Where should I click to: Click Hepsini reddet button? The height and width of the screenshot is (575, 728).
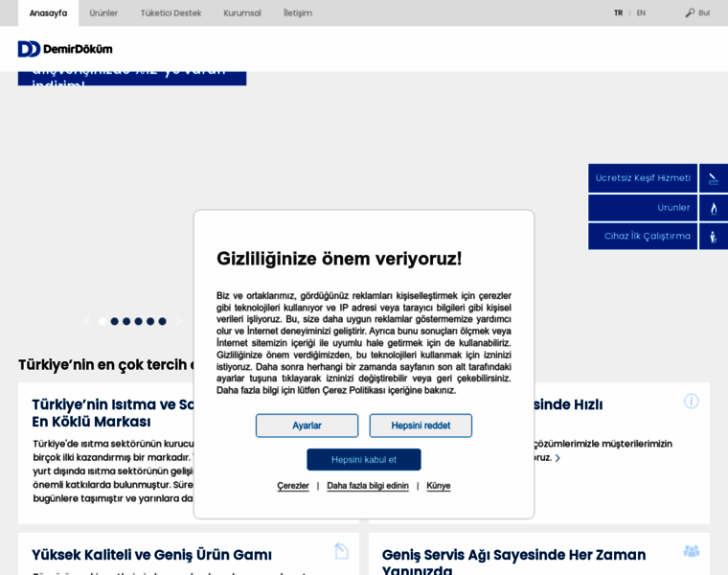click(x=421, y=425)
